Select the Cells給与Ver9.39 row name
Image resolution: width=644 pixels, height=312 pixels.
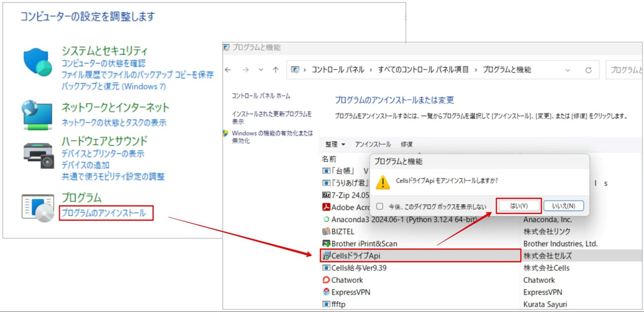coord(359,268)
